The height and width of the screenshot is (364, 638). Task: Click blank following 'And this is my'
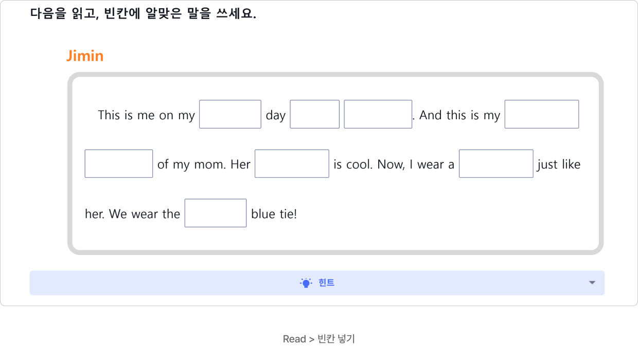[542, 114]
